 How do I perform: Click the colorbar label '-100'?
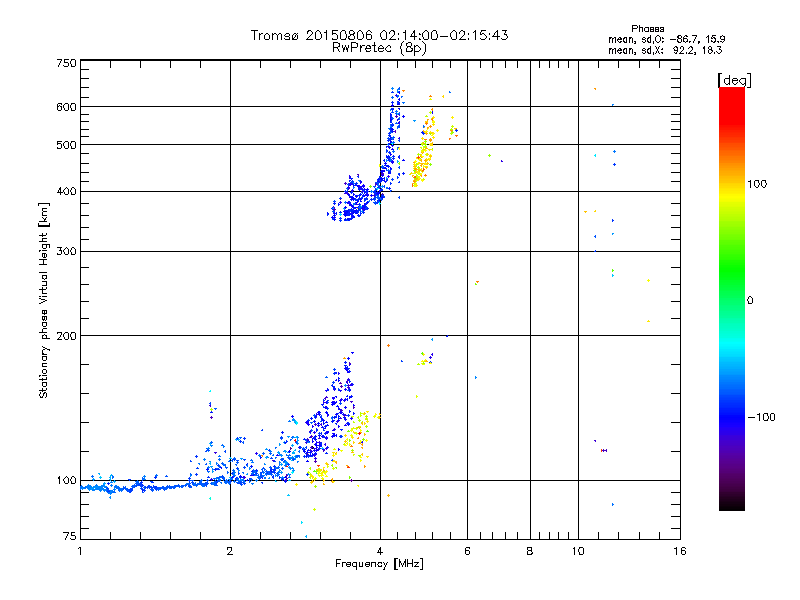coord(762,417)
